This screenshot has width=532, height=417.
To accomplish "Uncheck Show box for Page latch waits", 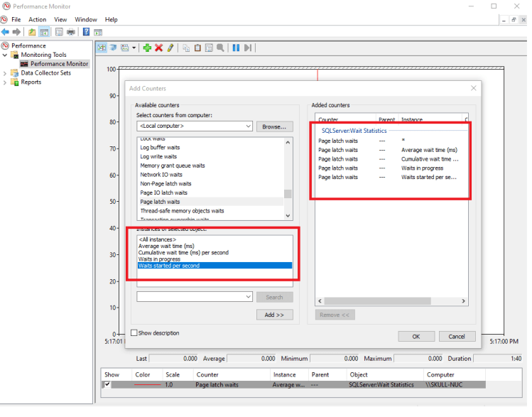I will (x=107, y=384).
